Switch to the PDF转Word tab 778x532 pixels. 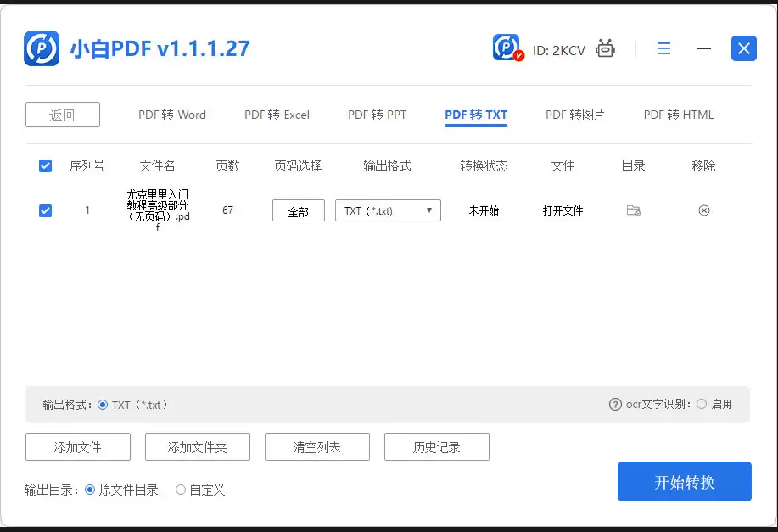(x=172, y=115)
